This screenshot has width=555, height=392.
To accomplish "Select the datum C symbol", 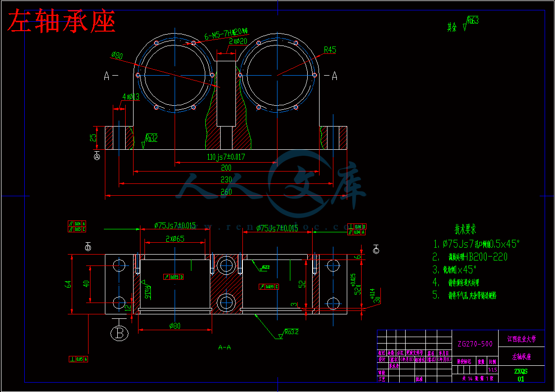I will (x=376, y=250).
